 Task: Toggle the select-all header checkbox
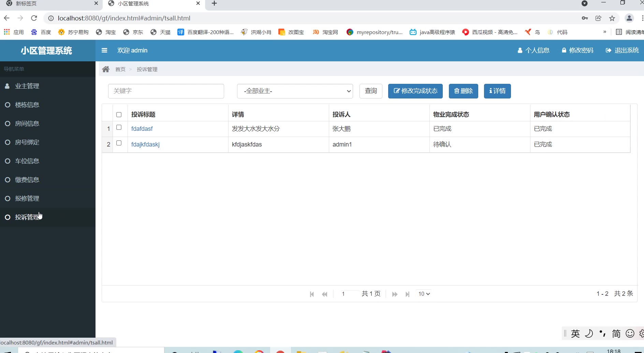pyautogui.click(x=119, y=114)
